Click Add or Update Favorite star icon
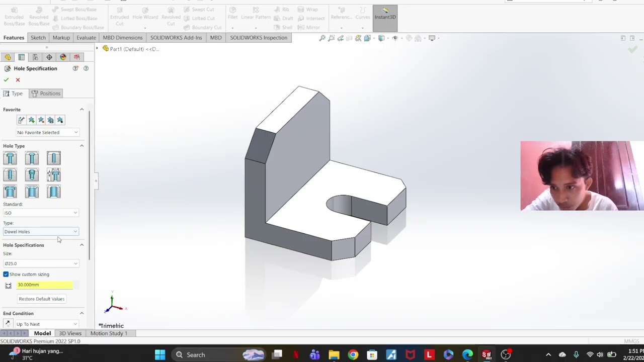The height and width of the screenshot is (362, 644). 31,120
